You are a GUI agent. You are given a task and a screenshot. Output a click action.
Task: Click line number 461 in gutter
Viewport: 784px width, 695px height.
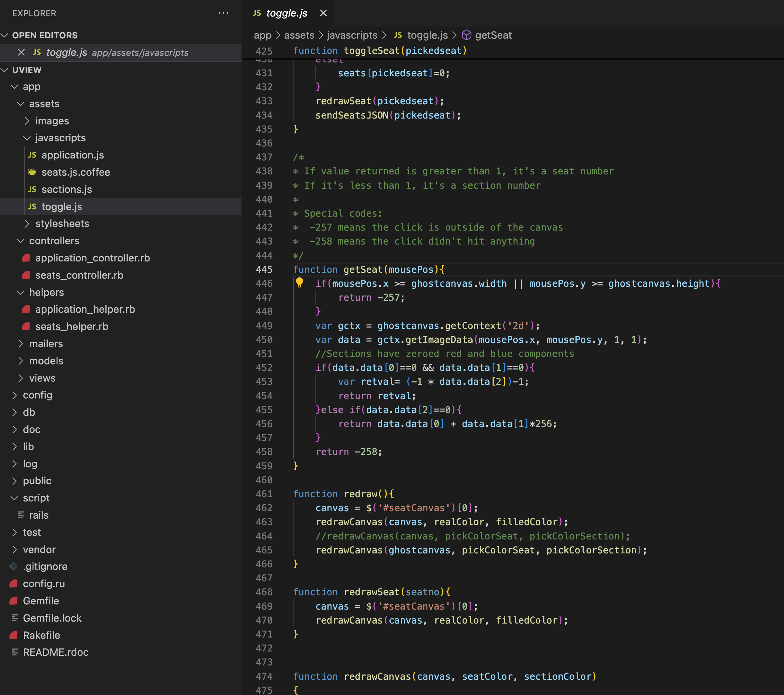click(x=264, y=494)
